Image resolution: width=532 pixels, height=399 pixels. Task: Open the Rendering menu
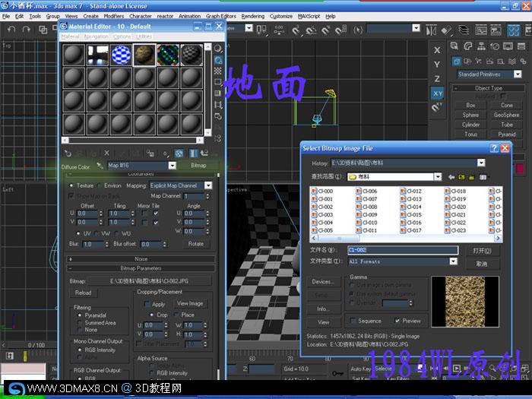253,16
